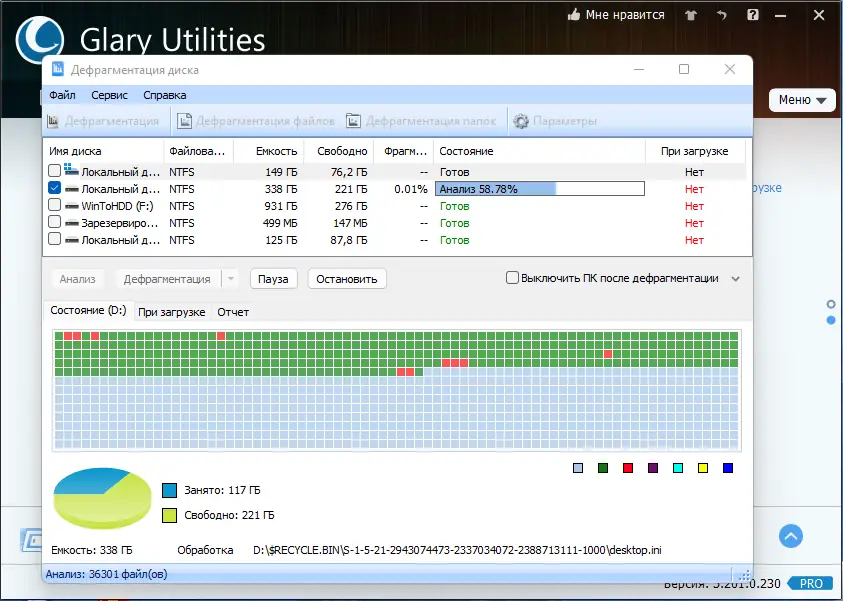
Task: Expand the chevron next to shutdown option
Action: pos(735,279)
